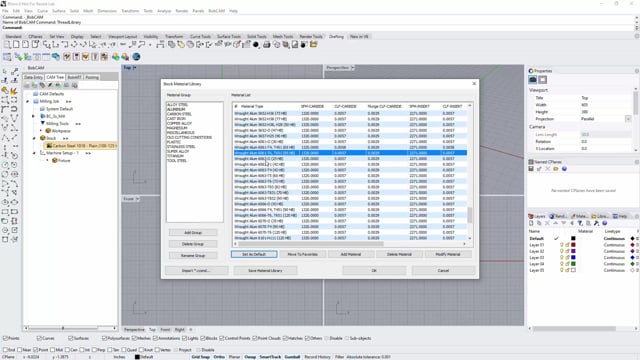Viewport: 640px width, 360px height.
Task: Toggle the Surfaces selection filter checkbox
Action: 71,338
